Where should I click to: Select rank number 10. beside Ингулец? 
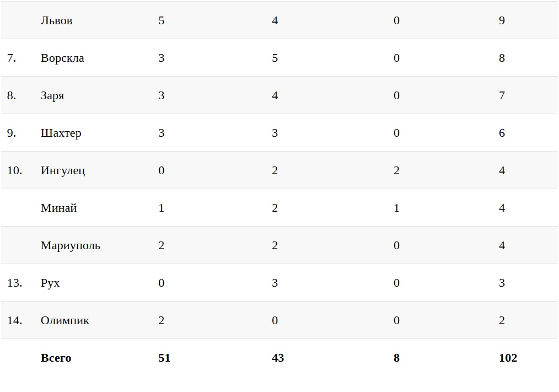pos(14,171)
